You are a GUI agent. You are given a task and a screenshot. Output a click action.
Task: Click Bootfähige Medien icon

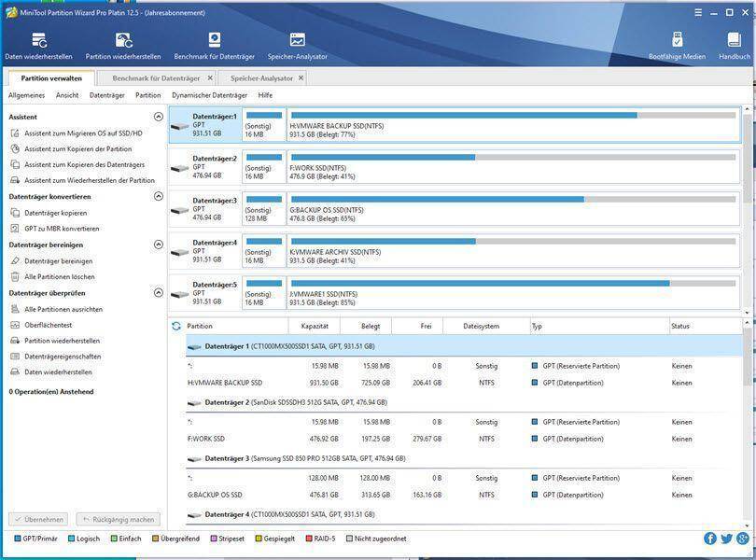tap(677, 45)
